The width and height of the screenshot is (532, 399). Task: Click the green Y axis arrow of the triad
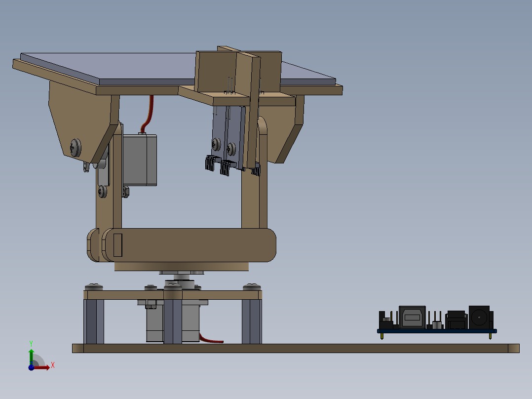click(x=31, y=357)
